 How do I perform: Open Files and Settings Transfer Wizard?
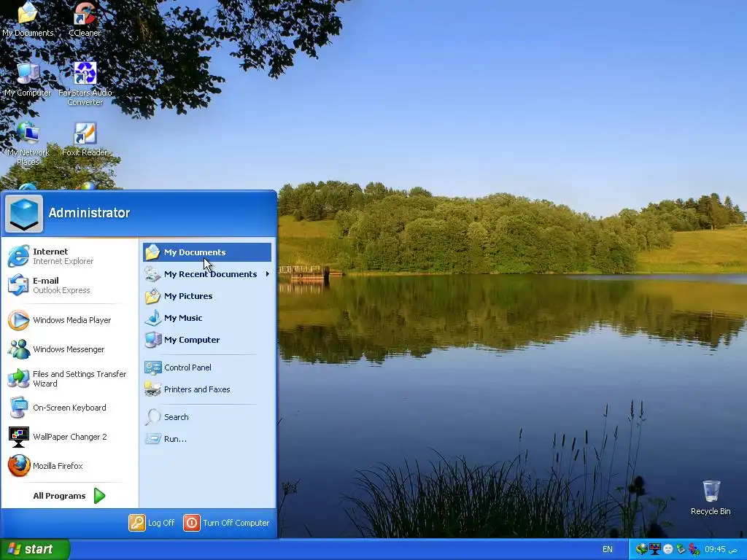(x=69, y=378)
